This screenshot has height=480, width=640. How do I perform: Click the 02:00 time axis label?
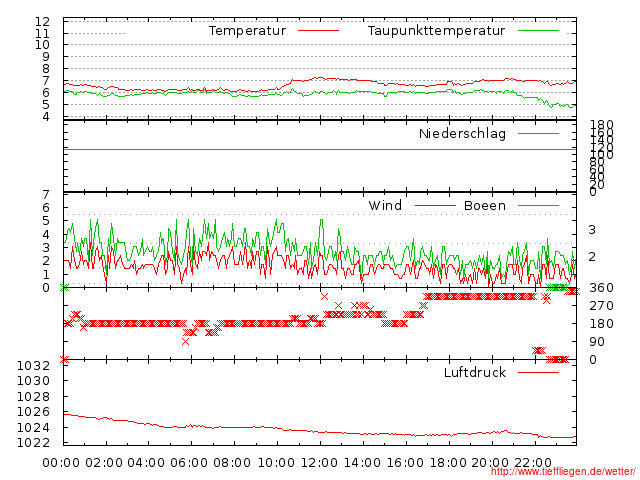(104, 463)
